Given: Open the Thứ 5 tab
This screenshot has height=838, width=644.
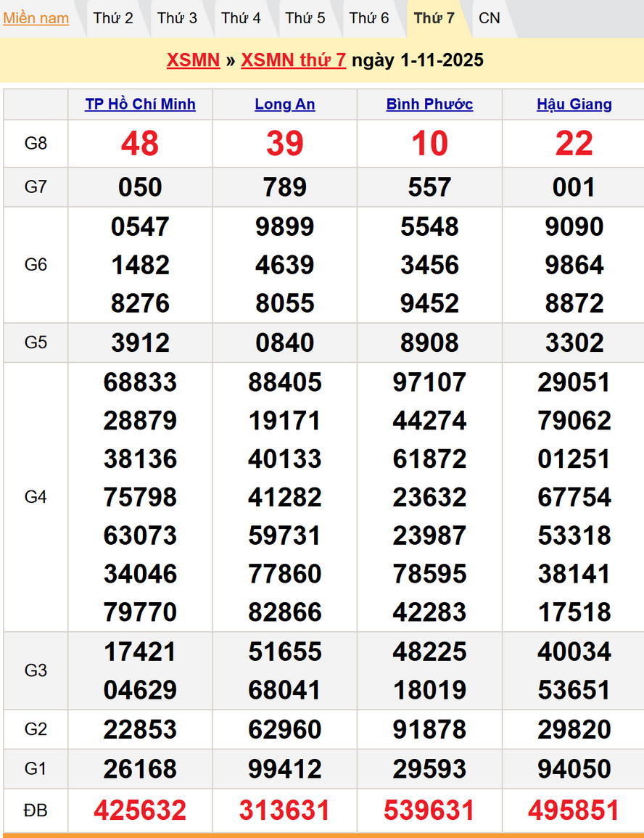Looking at the screenshot, I should [x=305, y=18].
